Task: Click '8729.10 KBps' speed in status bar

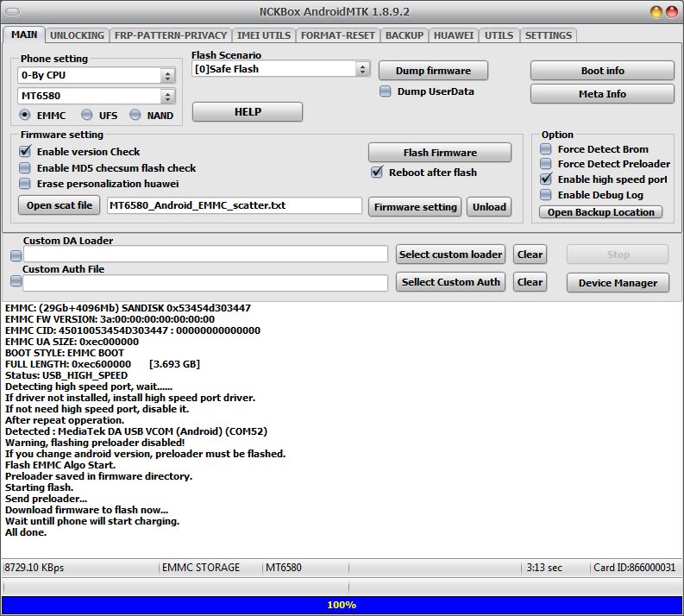Action: (x=34, y=568)
